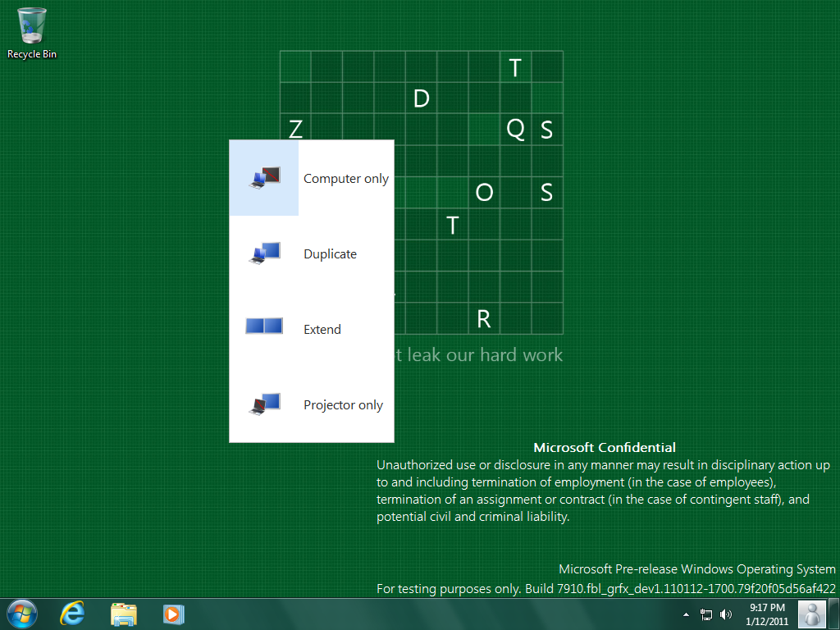Click the Duplicate screens icon

coord(265,253)
